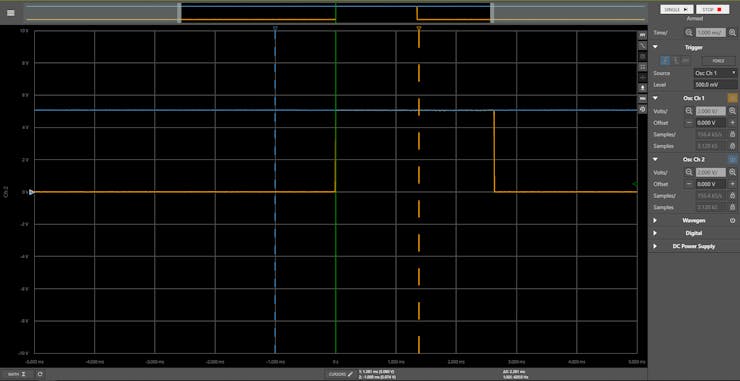The width and height of the screenshot is (740, 381).
Task: Increase Osc Ch 1 Offset with plus
Action: coord(732,123)
